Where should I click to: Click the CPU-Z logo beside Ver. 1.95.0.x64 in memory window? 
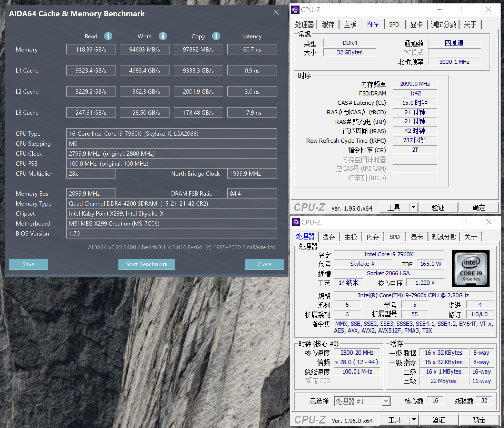pos(310,207)
